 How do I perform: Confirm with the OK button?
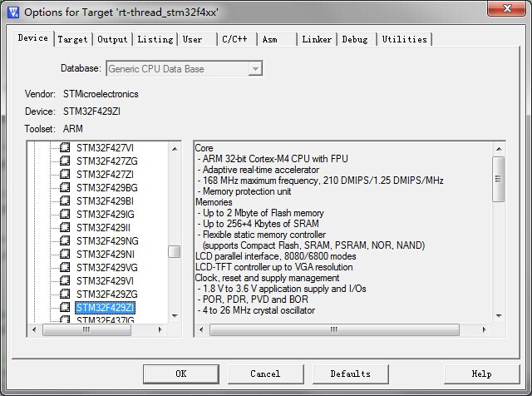[181, 374]
